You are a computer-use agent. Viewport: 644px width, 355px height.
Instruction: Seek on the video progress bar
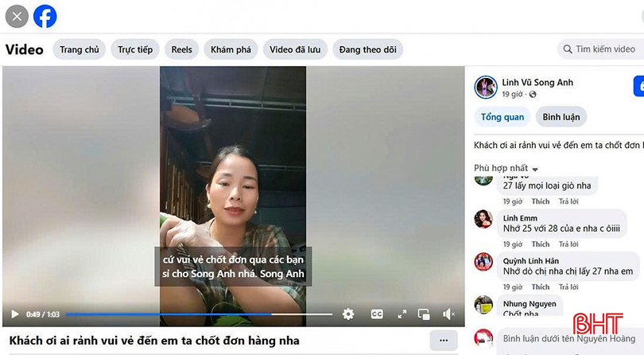(x=199, y=314)
